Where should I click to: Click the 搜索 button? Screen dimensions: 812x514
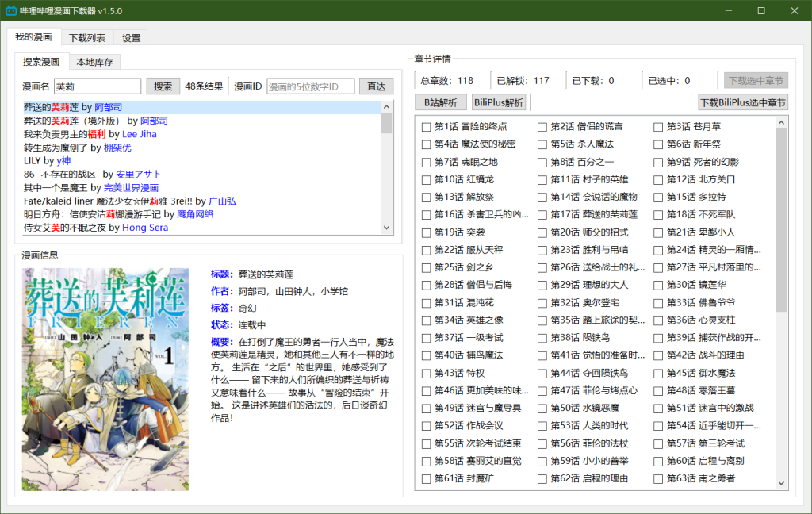163,86
